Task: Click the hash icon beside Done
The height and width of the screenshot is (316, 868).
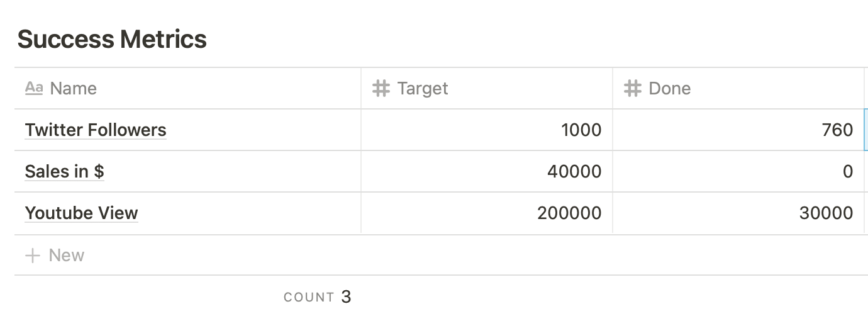Action: [x=632, y=88]
